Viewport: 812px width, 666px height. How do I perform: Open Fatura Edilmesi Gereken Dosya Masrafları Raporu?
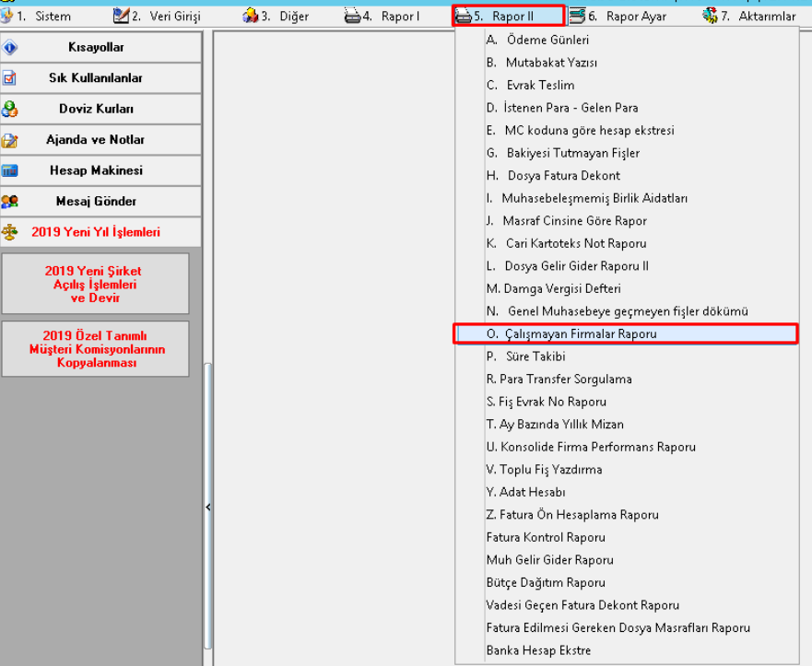point(627,627)
